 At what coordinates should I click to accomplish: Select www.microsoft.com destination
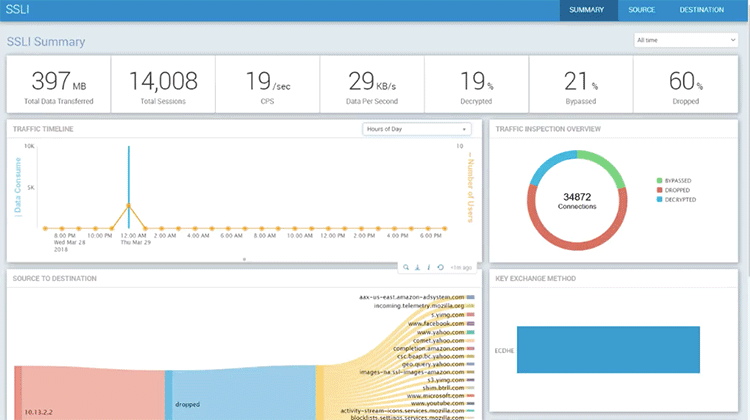click(436, 396)
